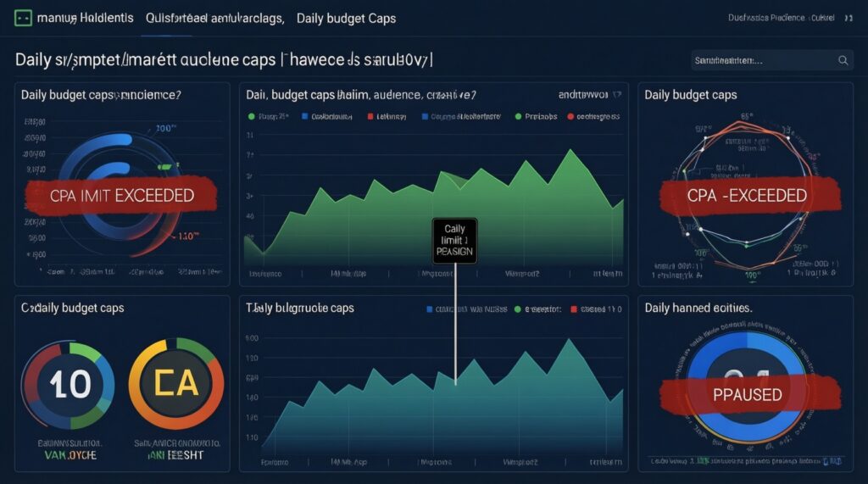Click into the search input field

point(761,61)
